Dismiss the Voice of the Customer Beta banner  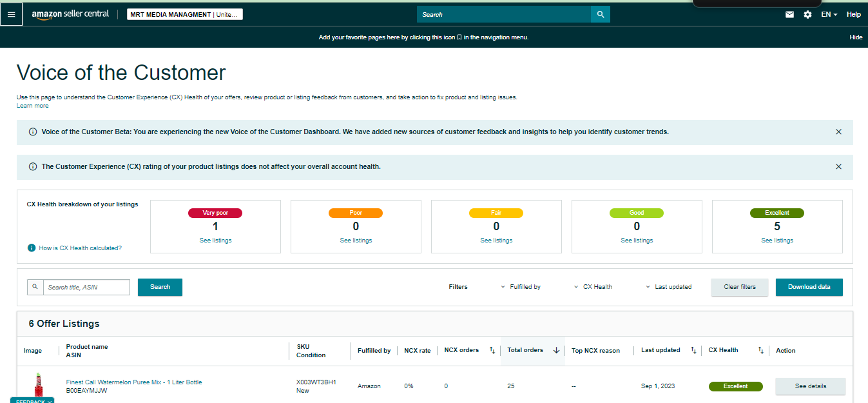[838, 132]
